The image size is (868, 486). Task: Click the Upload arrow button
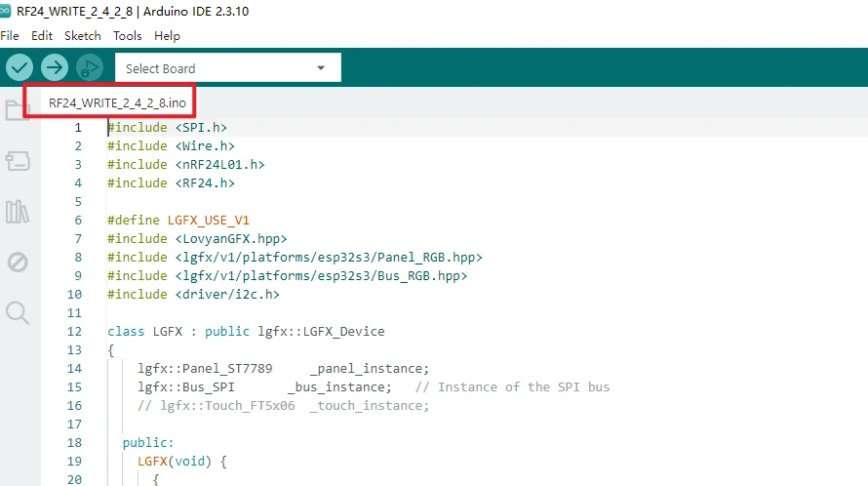[x=55, y=68]
